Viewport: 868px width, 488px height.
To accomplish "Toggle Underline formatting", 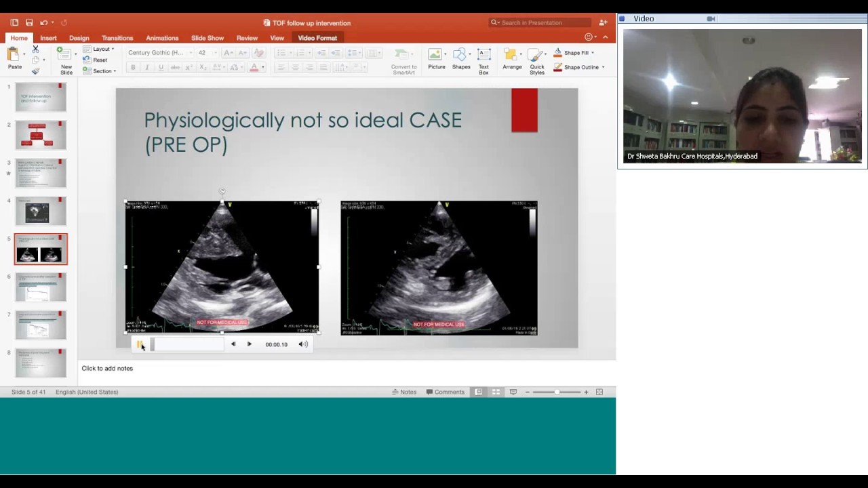I will 161,67.
